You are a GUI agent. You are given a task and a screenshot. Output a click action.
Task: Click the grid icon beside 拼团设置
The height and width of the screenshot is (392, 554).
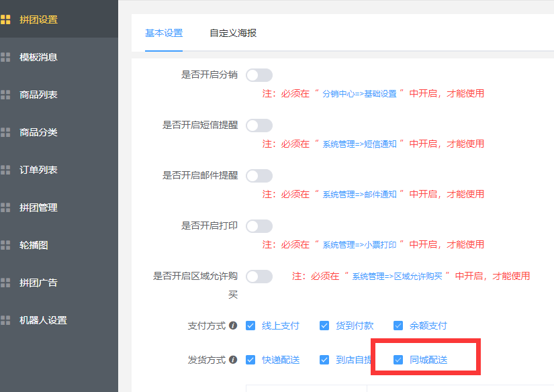pyautogui.click(x=5, y=19)
